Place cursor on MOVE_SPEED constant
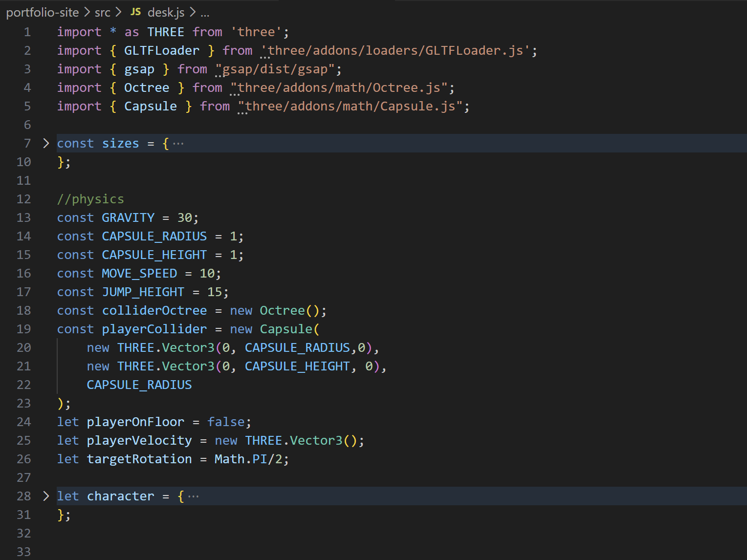747x560 pixels. [139, 273]
